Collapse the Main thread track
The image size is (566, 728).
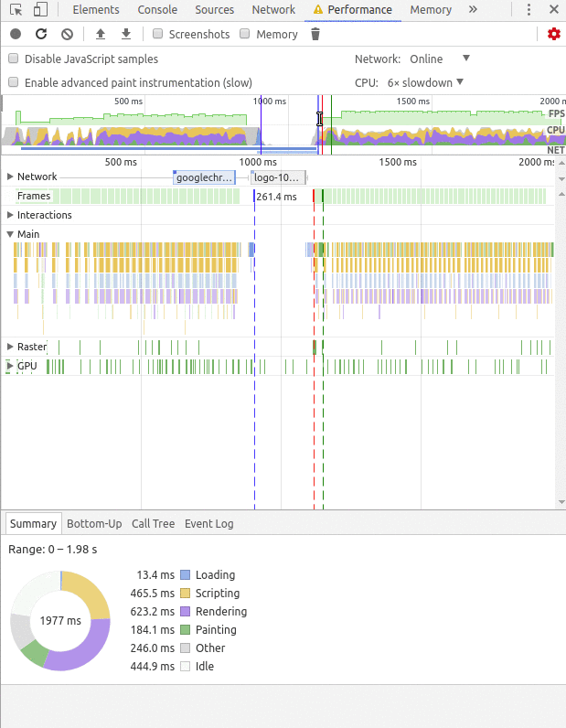click(x=11, y=234)
